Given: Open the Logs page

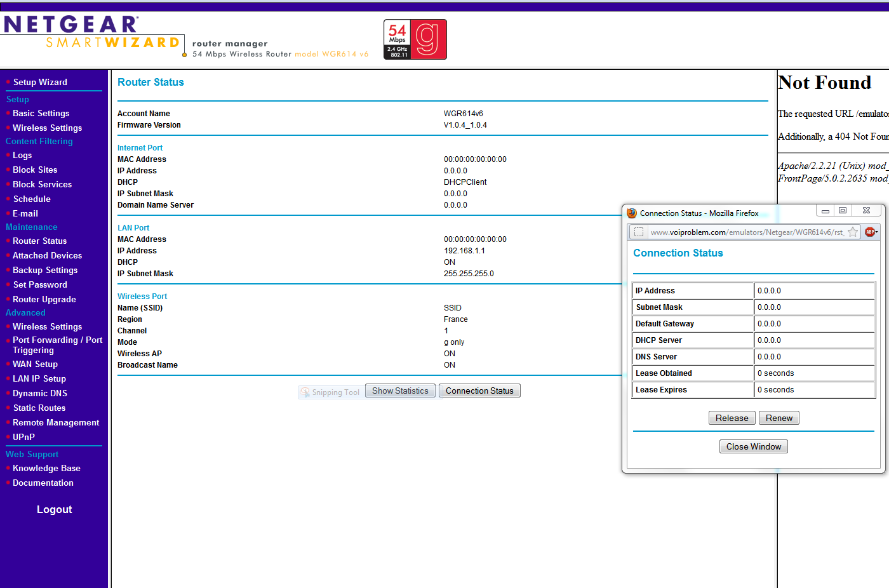Looking at the screenshot, I should point(22,156).
